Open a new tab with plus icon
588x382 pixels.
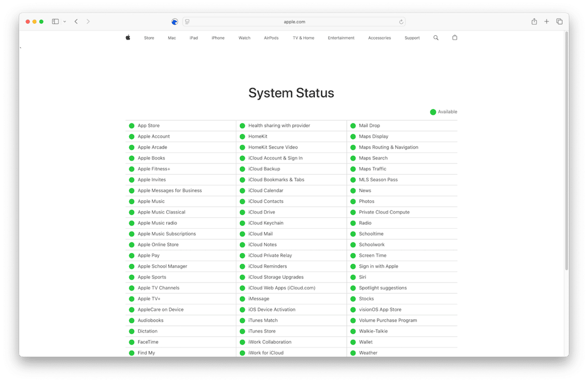pyautogui.click(x=546, y=22)
